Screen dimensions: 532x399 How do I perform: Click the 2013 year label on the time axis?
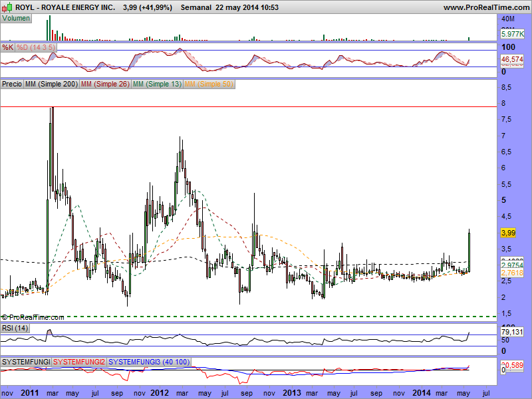(x=292, y=393)
